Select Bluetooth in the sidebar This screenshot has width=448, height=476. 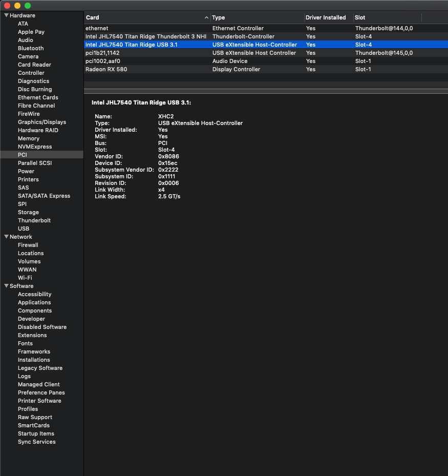31,48
